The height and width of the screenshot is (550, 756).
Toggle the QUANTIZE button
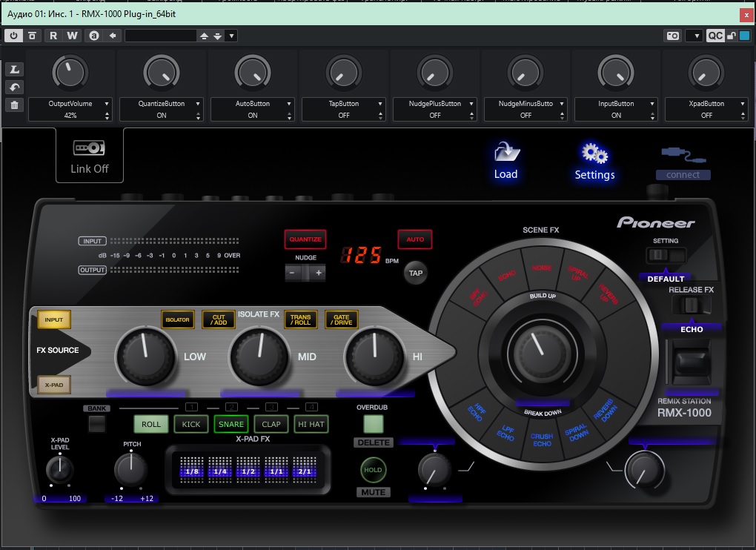[305, 239]
